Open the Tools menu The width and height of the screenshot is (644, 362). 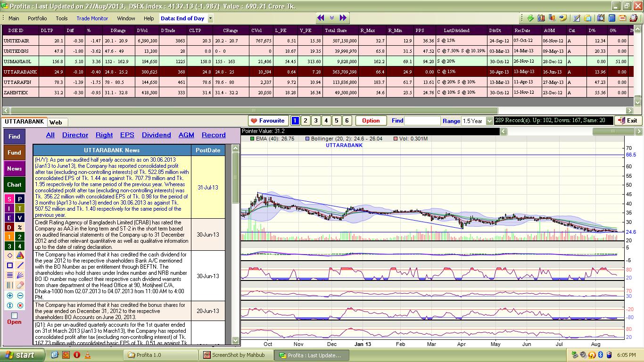[x=62, y=18]
